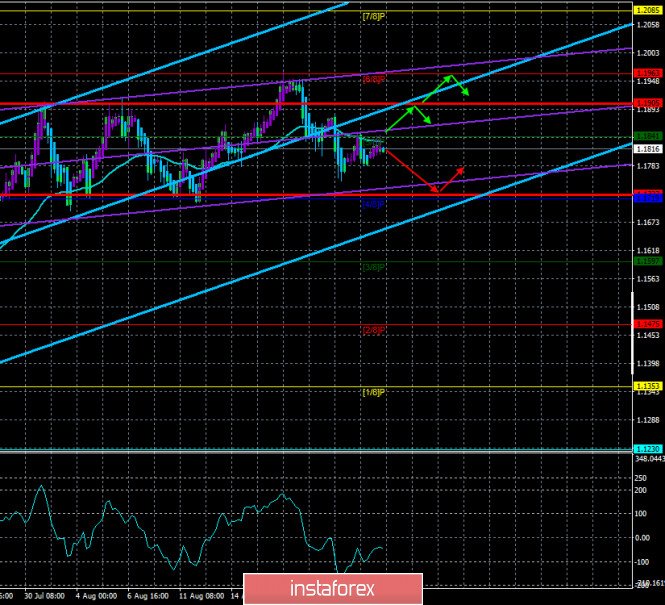Select the [3/8]P Murray level label
Image resolution: width=665 pixels, height=605 pixels.
(374, 268)
